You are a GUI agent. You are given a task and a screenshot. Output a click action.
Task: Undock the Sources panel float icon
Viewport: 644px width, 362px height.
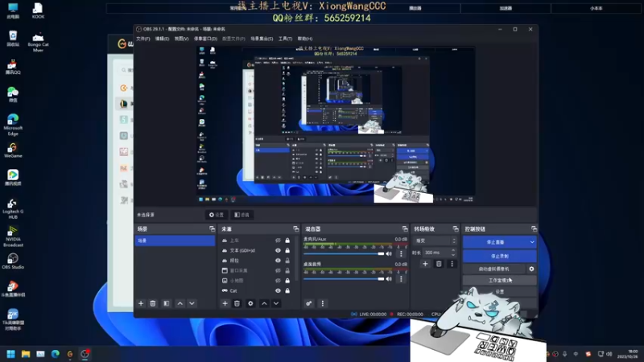295,228
